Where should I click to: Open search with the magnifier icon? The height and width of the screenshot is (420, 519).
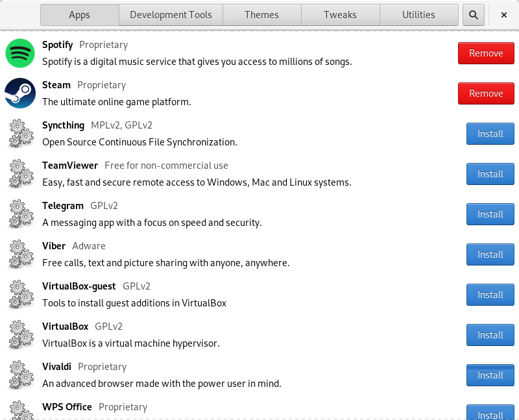474,15
